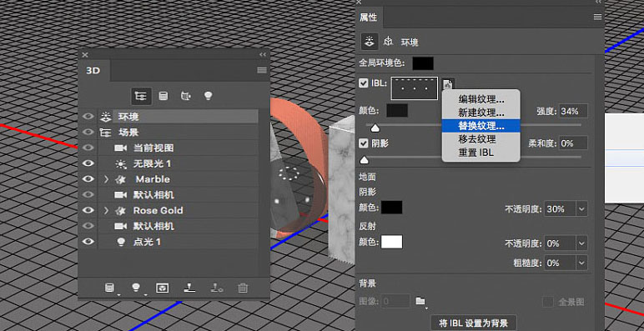The width and height of the screenshot is (644, 331).
Task: Open IBL 颜色 dark swatch
Action: point(397,110)
